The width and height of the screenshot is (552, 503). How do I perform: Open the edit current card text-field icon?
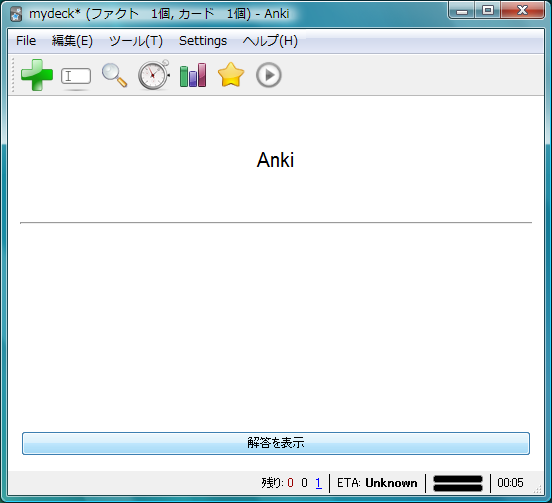pyautogui.click(x=76, y=76)
